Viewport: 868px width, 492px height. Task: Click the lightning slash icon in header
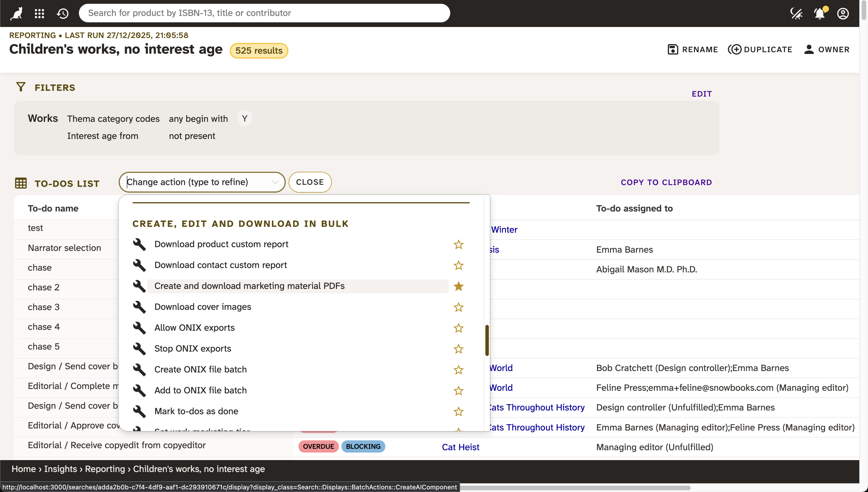tap(796, 14)
